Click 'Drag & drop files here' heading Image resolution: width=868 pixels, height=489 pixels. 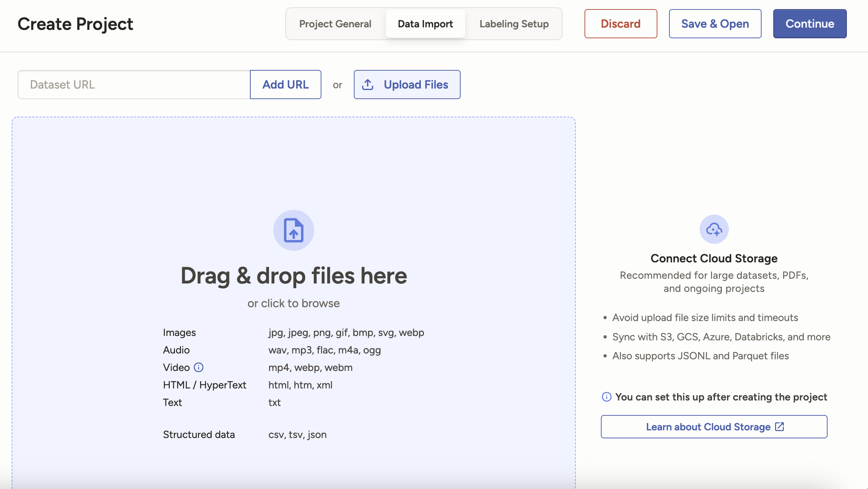click(294, 276)
